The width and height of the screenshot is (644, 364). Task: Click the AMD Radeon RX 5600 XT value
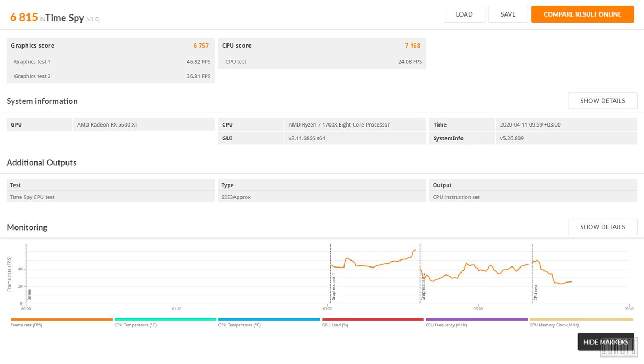tap(107, 124)
